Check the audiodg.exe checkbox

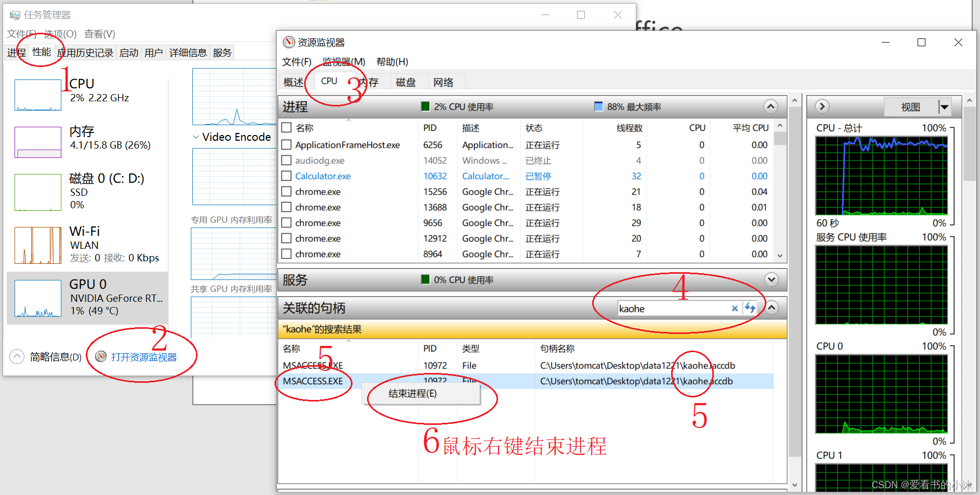[286, 160]
